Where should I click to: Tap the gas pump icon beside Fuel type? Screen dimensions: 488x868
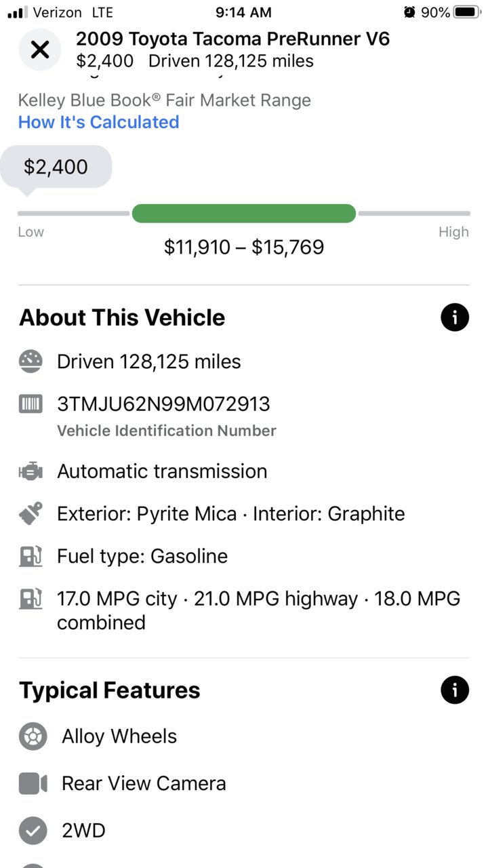coord(31,556)
